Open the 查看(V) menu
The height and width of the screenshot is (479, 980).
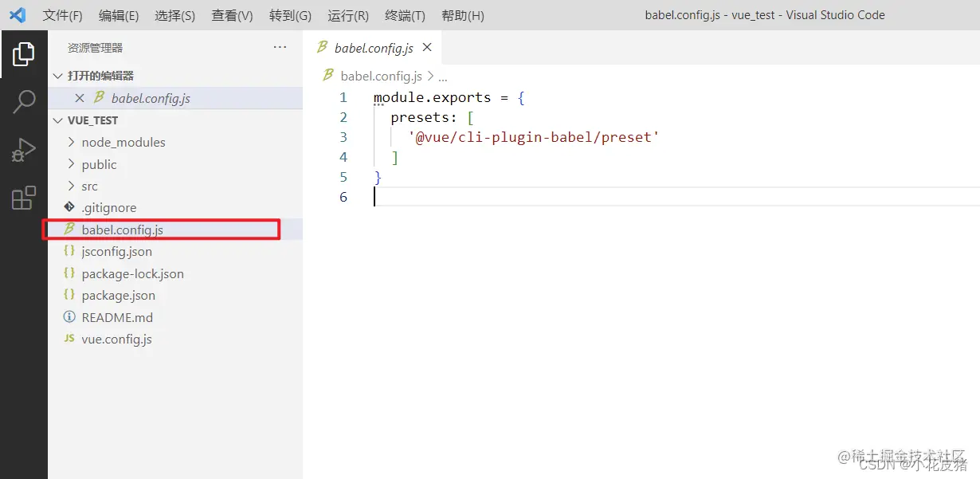tap(232, 15)
